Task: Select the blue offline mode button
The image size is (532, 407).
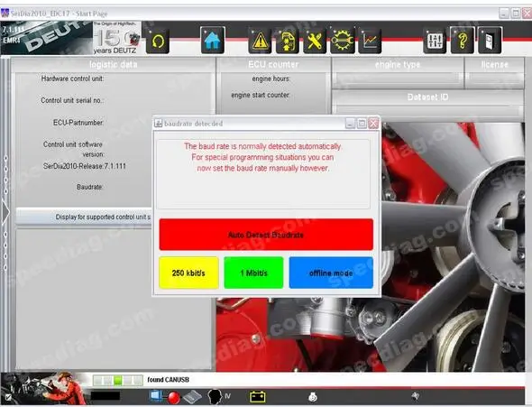Action: click(331, 273)
